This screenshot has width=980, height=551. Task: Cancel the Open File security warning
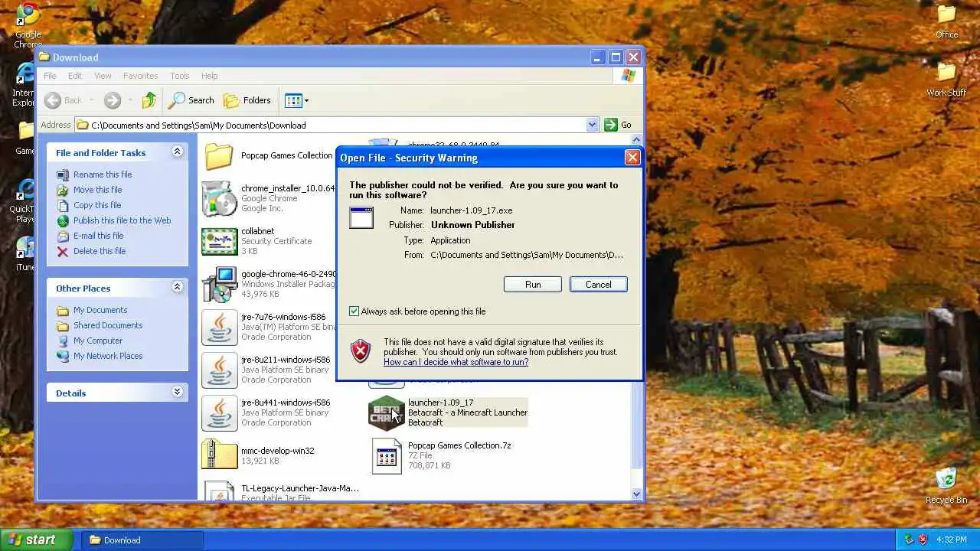pos(598,285)
